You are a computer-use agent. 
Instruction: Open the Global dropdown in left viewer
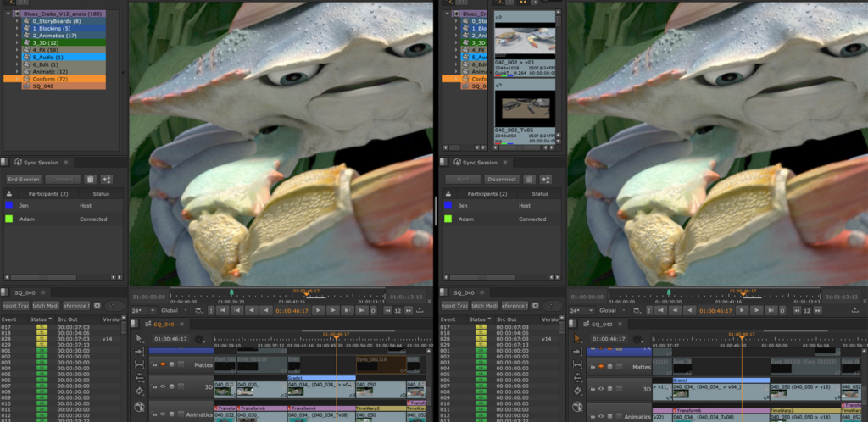pyautogui.click(x=173, y=311)
